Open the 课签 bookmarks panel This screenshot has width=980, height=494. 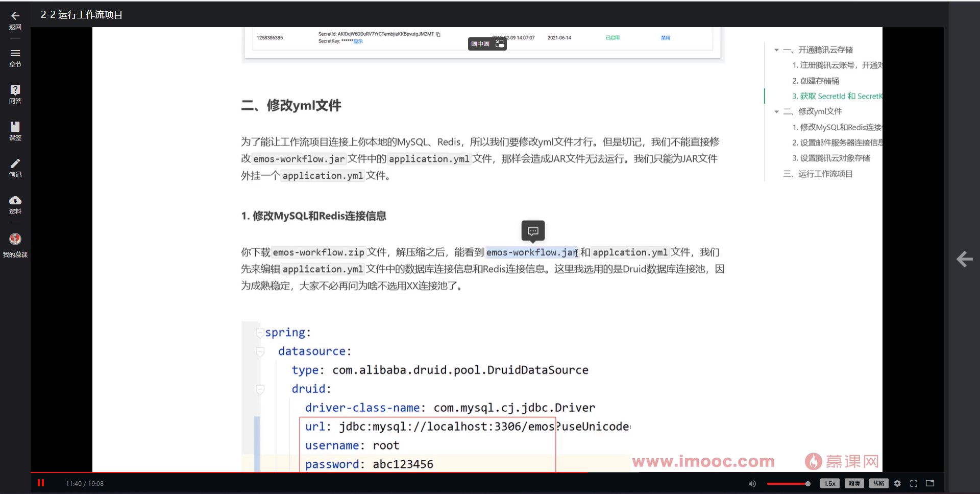point(15,131)
